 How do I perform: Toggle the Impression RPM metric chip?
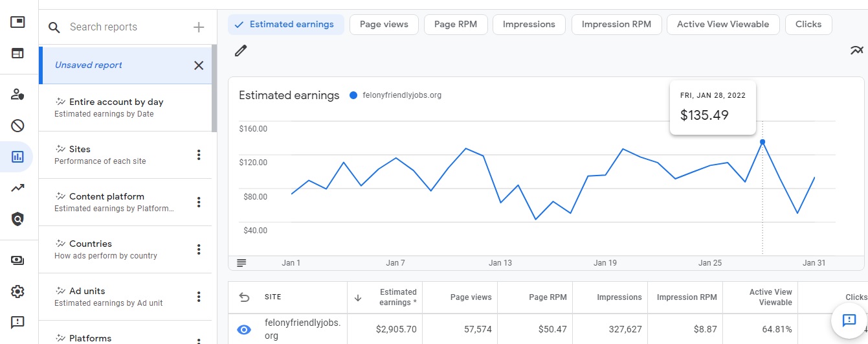pyautogui.click(x=616, y=25)
